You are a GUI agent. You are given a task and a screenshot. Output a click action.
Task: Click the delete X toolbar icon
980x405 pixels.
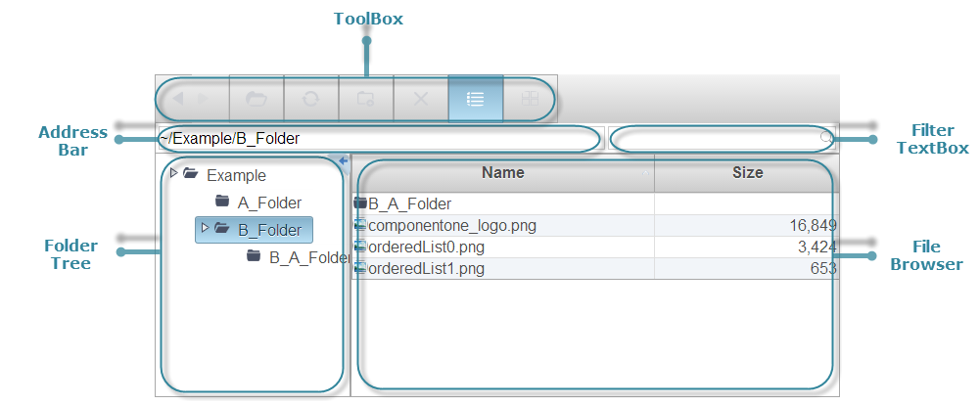(421, 99)
